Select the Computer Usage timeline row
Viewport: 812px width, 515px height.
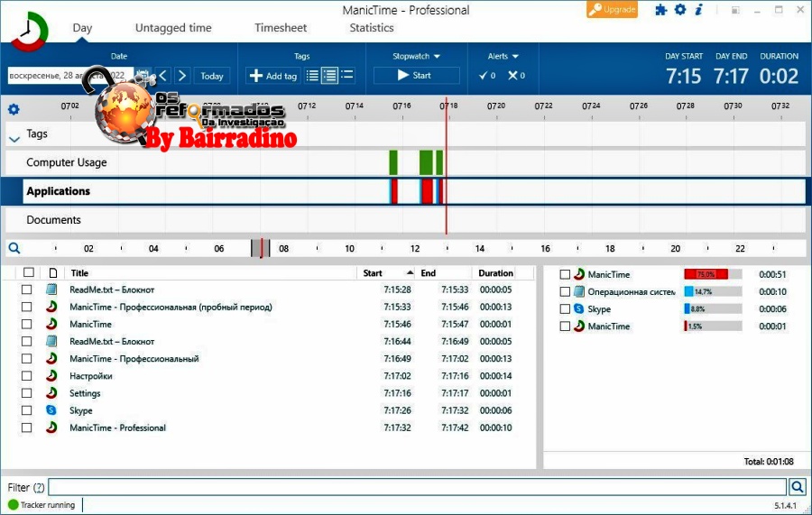tap(405, 162)
